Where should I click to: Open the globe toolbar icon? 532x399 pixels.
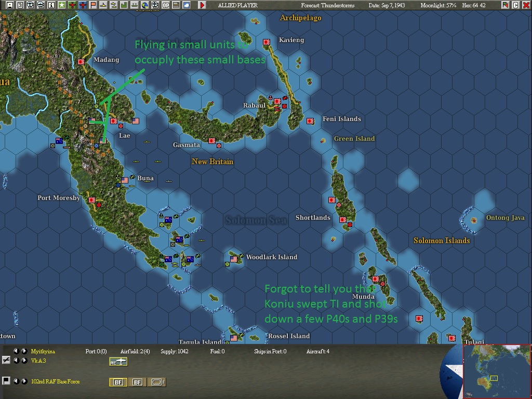[x=145, y=5]
